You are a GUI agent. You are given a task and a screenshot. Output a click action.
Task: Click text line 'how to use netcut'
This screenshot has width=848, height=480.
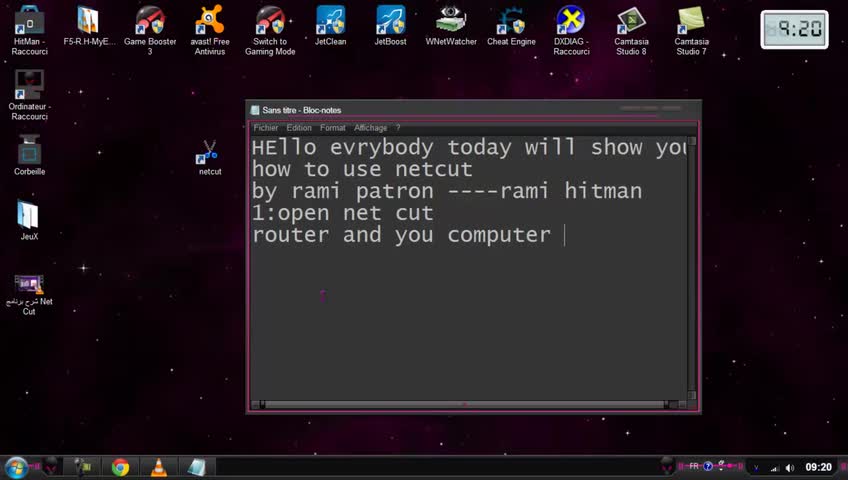click(362, 169)
